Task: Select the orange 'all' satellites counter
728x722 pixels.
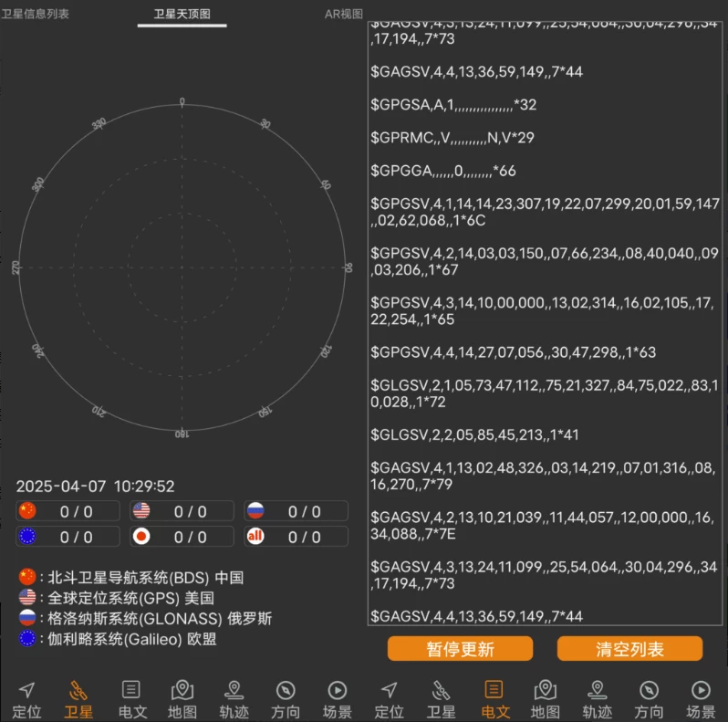Action: tap(296, 537)
